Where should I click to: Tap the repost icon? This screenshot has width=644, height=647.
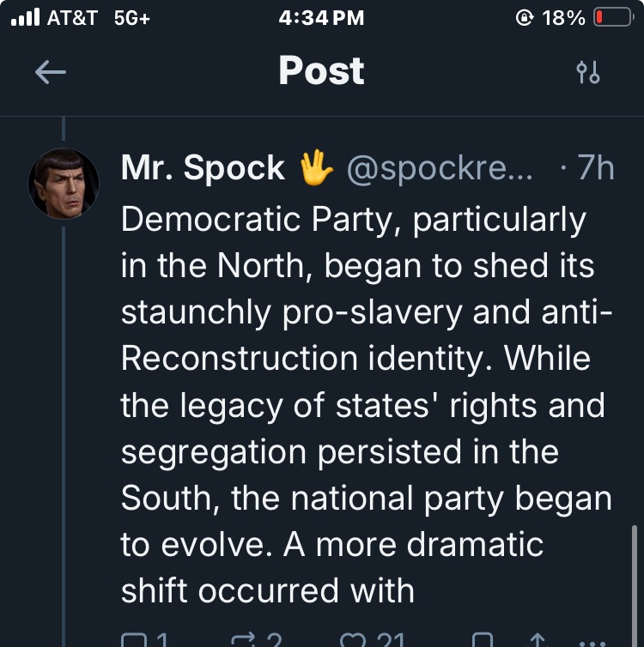point(246,640)
